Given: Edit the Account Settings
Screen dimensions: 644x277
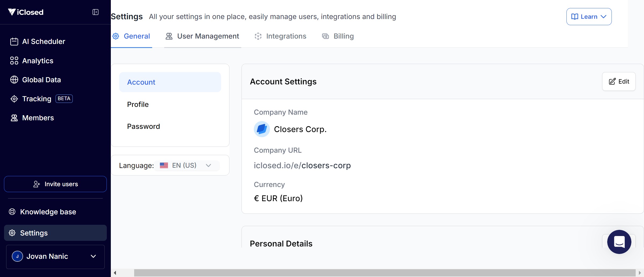Looking at the screenshot, I should 619,81.
